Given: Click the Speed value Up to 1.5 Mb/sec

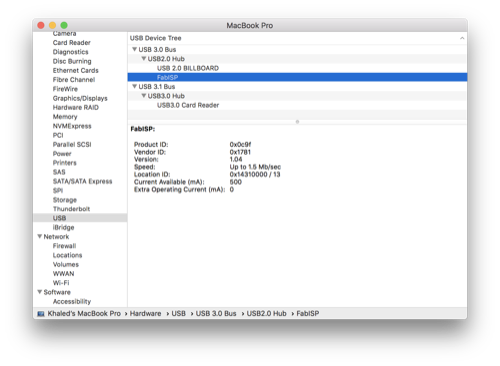Looking at the screenshot, I should pyautogui.click(x=255, y=167).
